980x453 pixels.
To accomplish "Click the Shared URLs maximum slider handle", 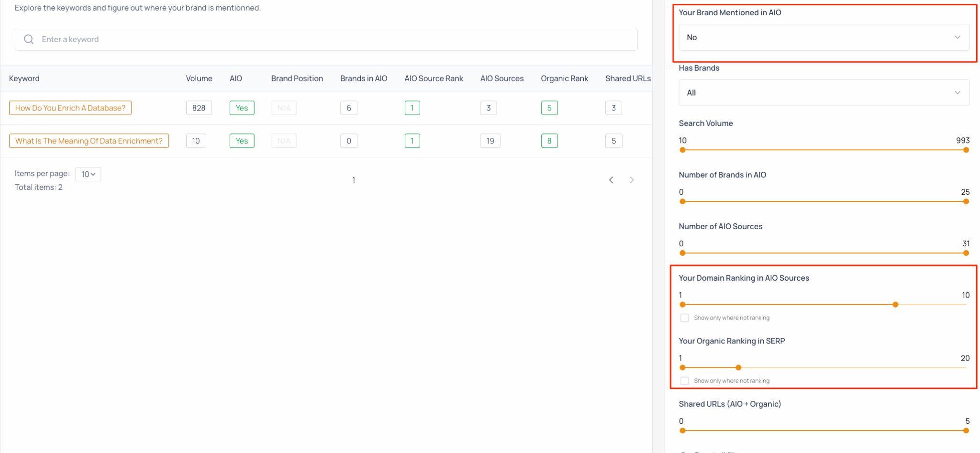I will point(966,431).
